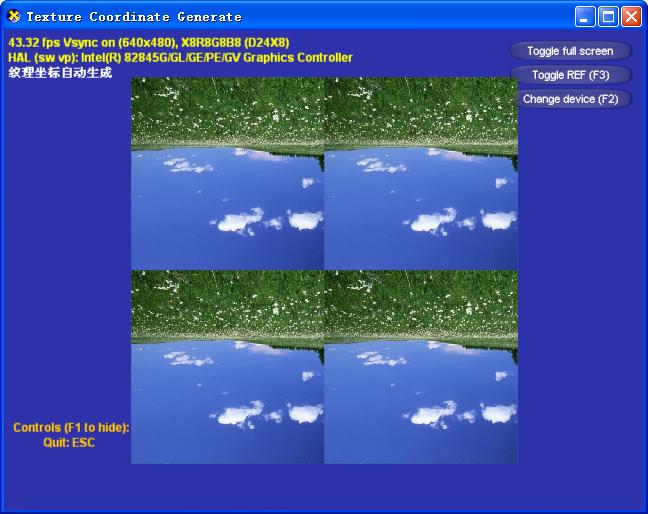Image resolution: width=648 pixels, height=514 pixels.
Task: Click the Texture Coordinate Generate title text
Action: (134, 17)
